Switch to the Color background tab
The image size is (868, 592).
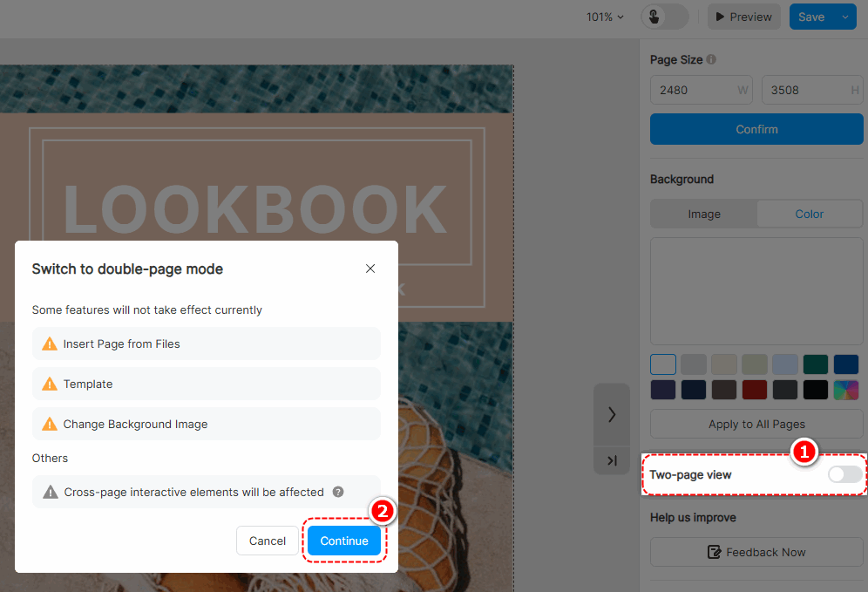click(810, 214)
